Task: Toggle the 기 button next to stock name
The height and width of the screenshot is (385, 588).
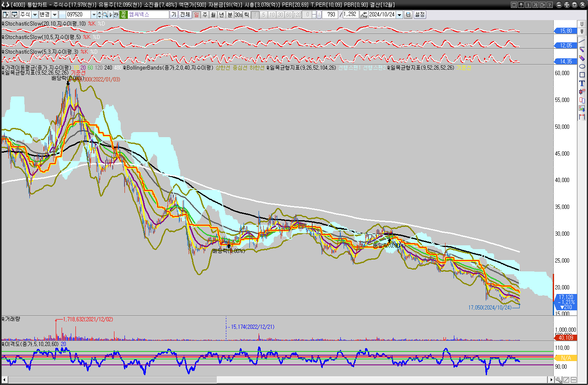Action: [174, 15]
